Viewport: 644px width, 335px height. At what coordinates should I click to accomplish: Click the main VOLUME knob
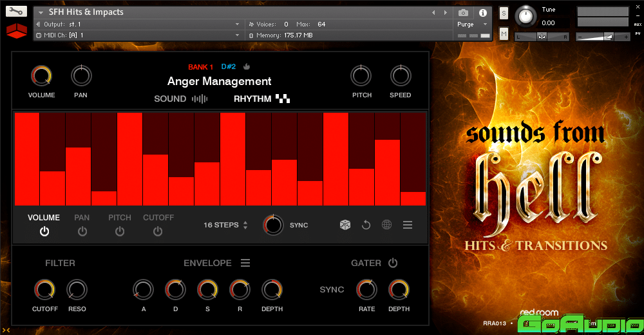pos(41,75)
